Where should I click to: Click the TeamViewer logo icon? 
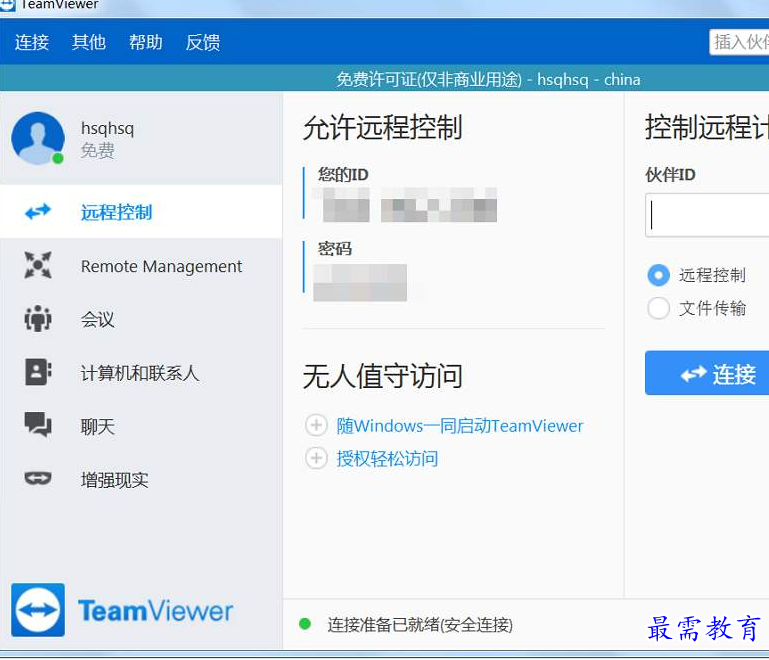(x=38, y=610)
